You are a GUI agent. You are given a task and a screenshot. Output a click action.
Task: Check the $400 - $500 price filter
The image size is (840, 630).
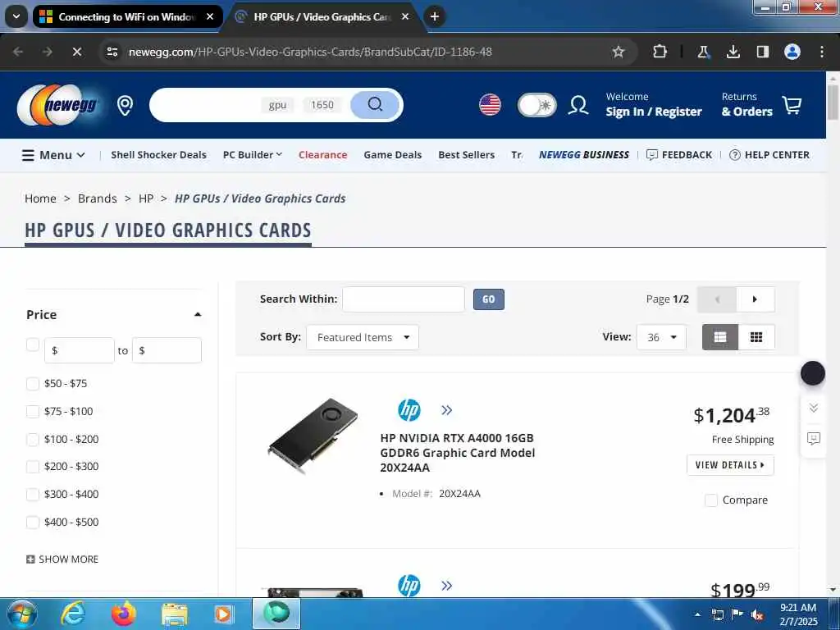pos(33,523)
